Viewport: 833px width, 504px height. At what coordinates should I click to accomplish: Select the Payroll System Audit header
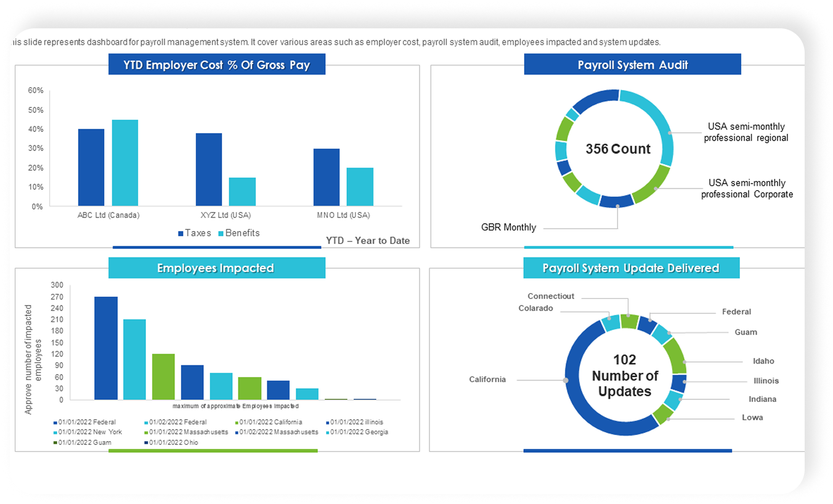pyautogui.click(x=632, y=65)
